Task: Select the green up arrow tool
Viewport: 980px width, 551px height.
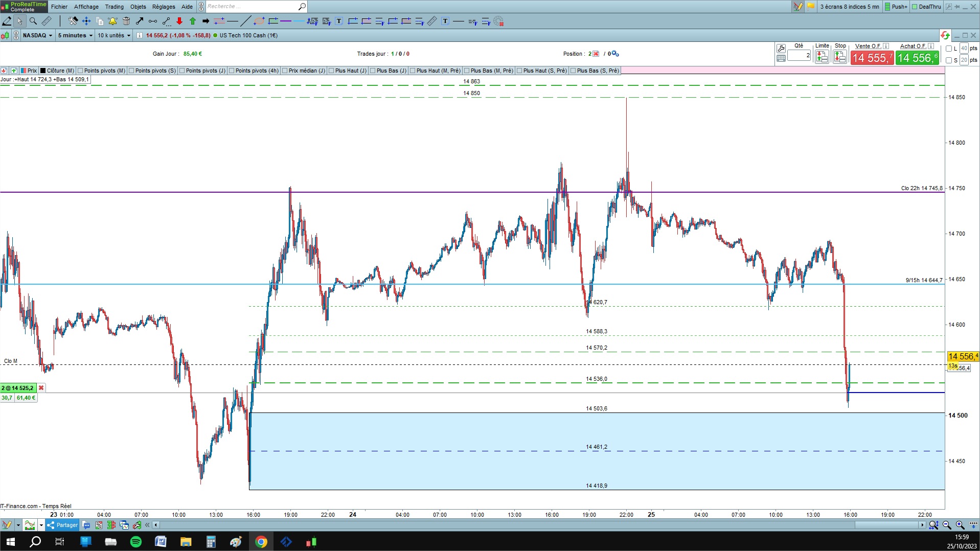Action: [193, 21]
